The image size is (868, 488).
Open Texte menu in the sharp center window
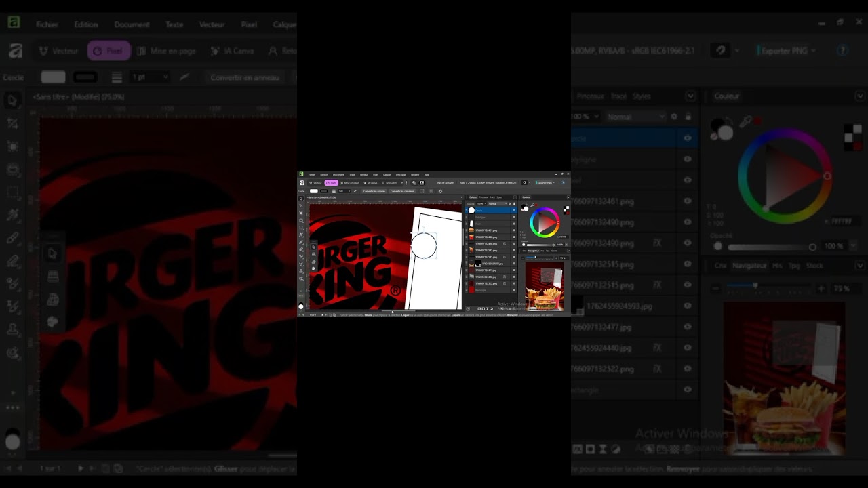point(352,175)
